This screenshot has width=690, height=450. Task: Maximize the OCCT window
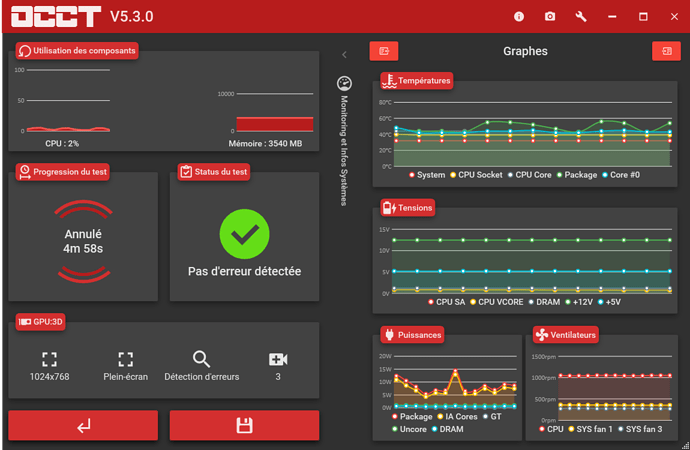point(643,17)
